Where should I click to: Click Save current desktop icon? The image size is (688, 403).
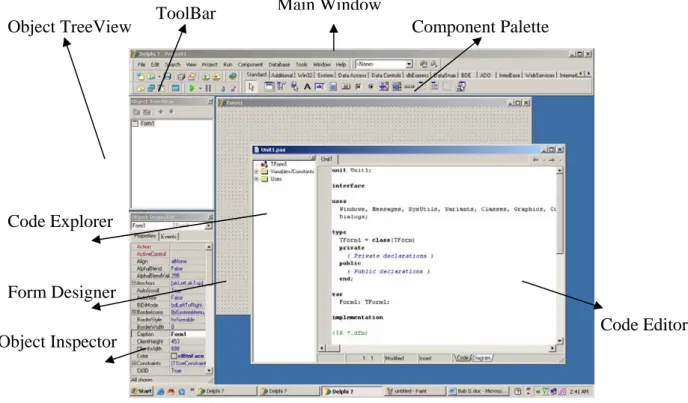click(423, 64)
